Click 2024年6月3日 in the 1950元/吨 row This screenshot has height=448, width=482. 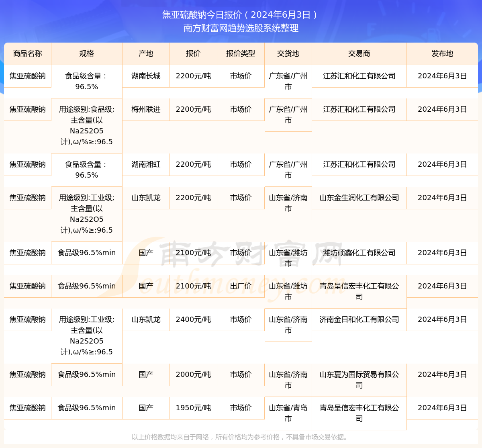click(x=442, y=408)
